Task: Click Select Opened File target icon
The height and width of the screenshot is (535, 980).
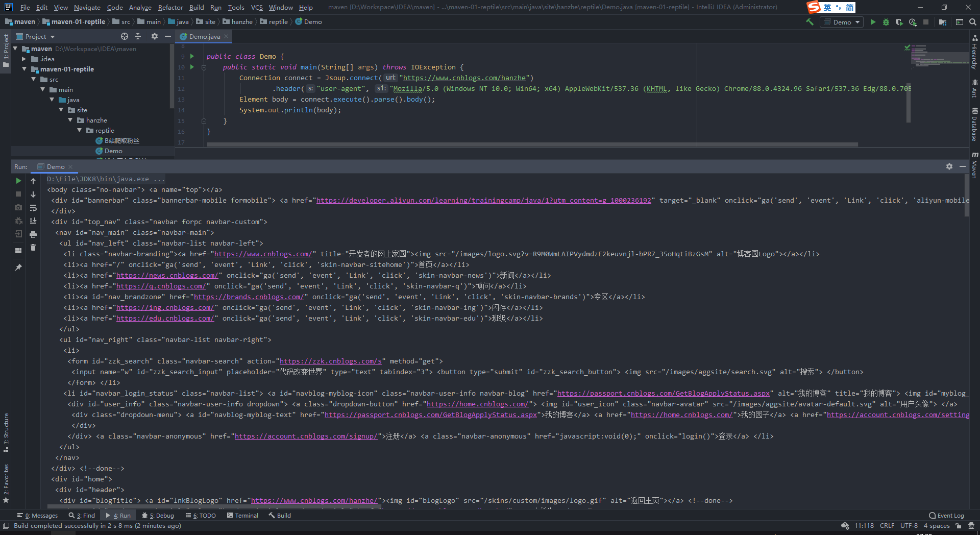Action: pyautogui.click(x=125, y=36)
